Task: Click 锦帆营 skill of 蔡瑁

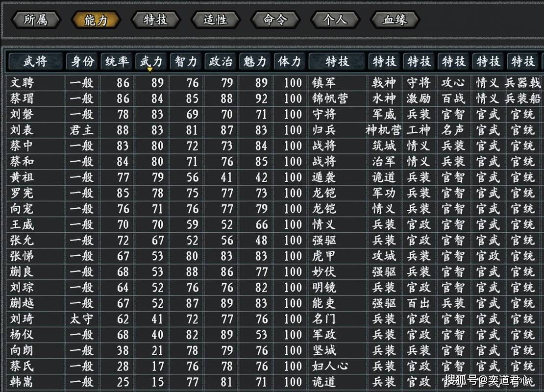Action: pos(330,98)
